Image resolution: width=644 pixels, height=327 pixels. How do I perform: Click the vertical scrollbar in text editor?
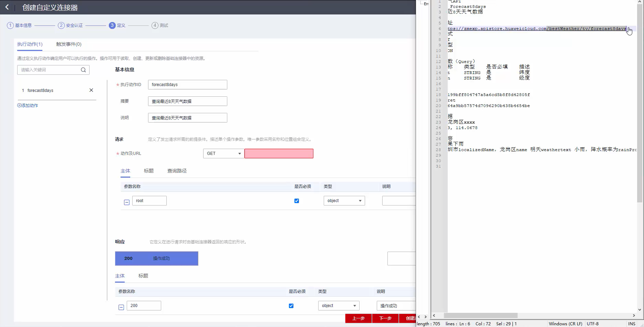point(640,103)
